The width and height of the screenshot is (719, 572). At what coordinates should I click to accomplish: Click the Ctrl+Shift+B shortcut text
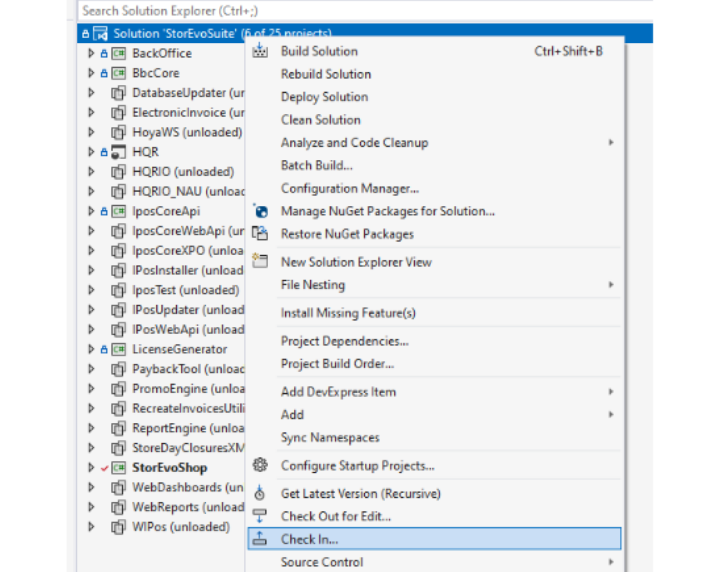click(x=568, y=51)
